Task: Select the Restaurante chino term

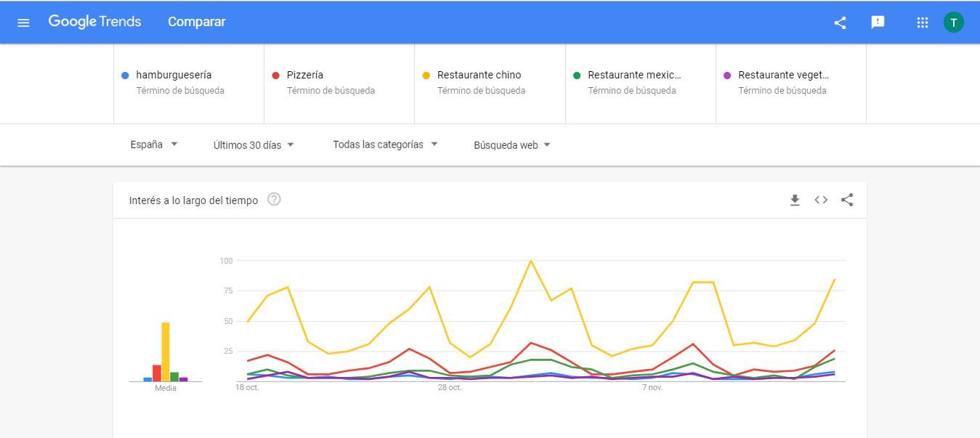Action: (479, 75)
